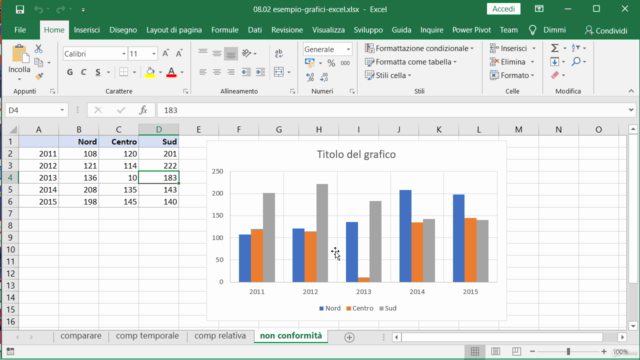Click the zoom slider handle
This screenshot has width=640, height=360.
[x=568, y=351]
